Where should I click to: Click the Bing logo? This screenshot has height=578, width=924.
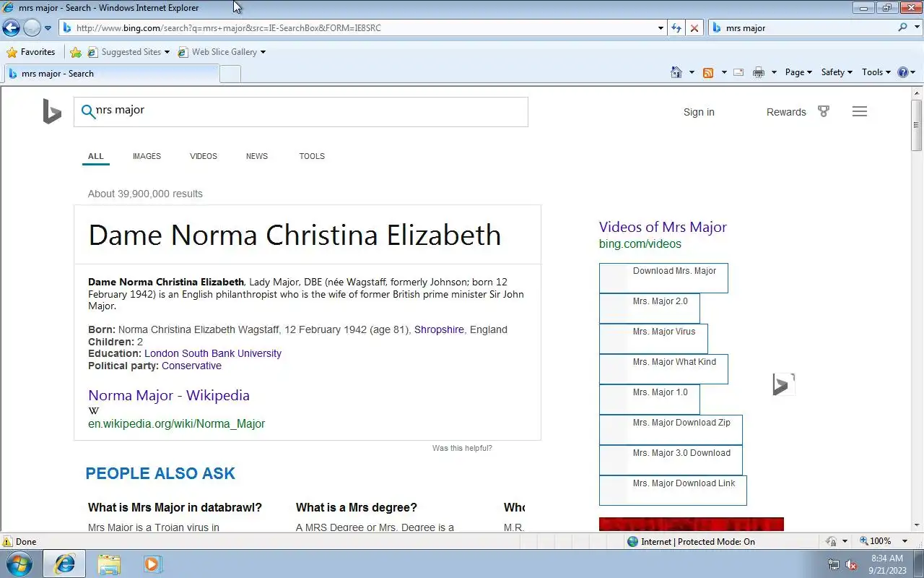(52, 112)
